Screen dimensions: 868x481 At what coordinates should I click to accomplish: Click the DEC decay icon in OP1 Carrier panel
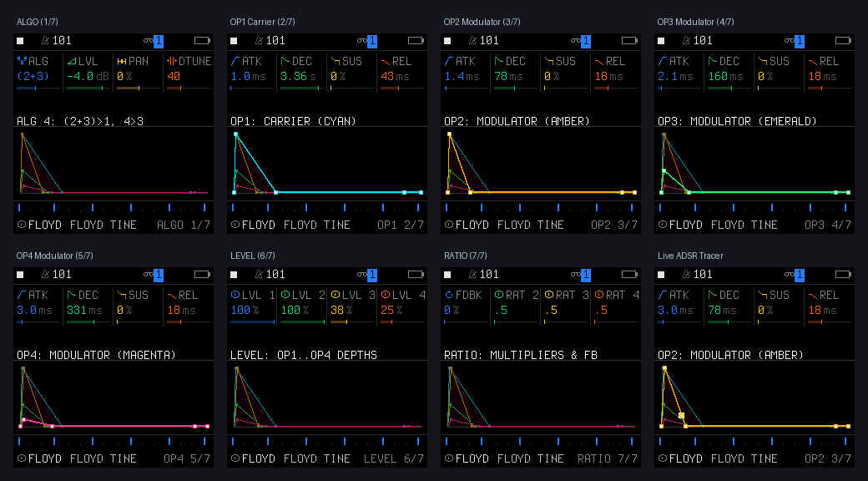coord(285,61)
